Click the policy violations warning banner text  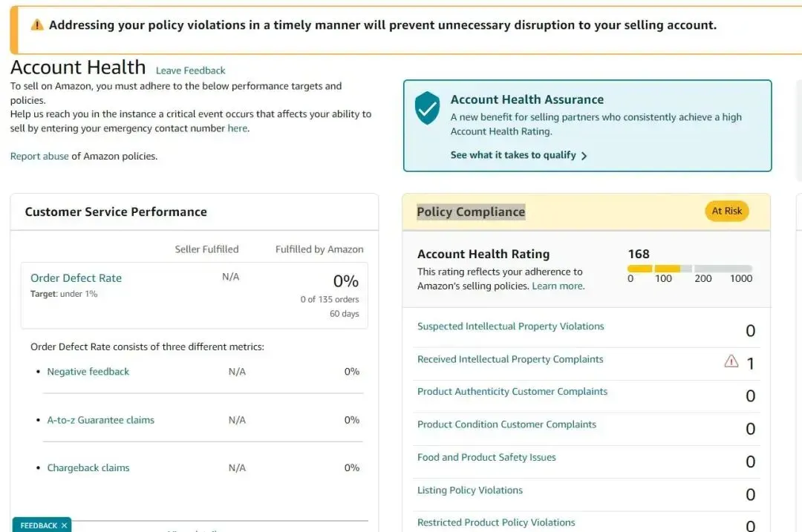tap(382, 25)
